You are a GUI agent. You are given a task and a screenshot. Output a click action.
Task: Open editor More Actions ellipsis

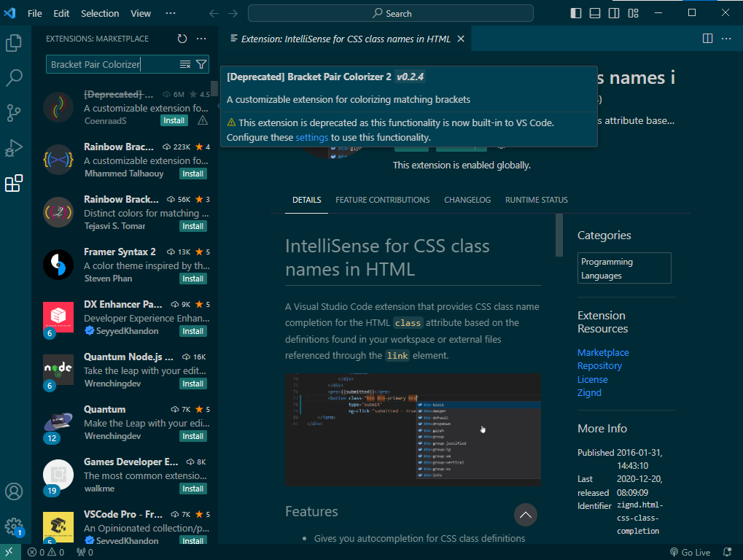(726, 39)
